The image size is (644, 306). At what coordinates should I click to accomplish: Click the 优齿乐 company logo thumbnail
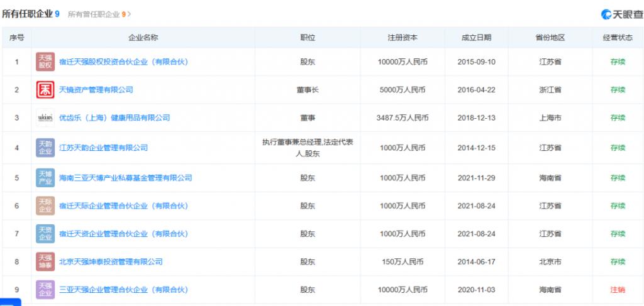click(x=45, y=117)
